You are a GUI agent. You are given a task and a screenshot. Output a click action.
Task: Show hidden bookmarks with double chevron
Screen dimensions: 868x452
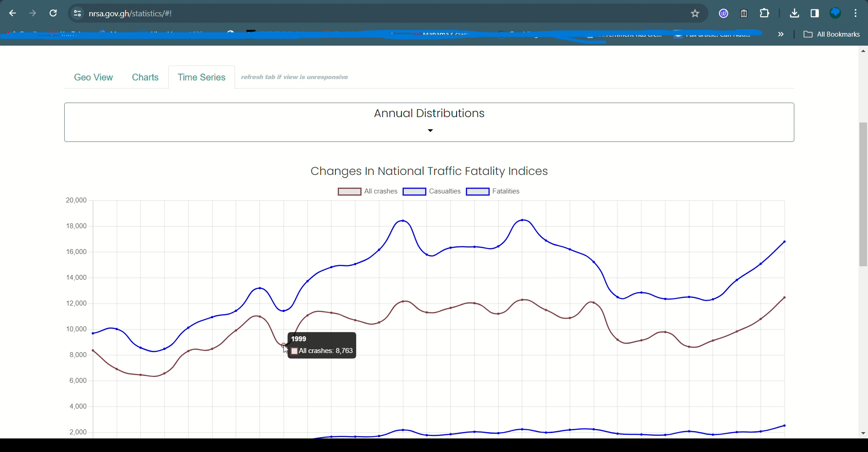[781, 34]
